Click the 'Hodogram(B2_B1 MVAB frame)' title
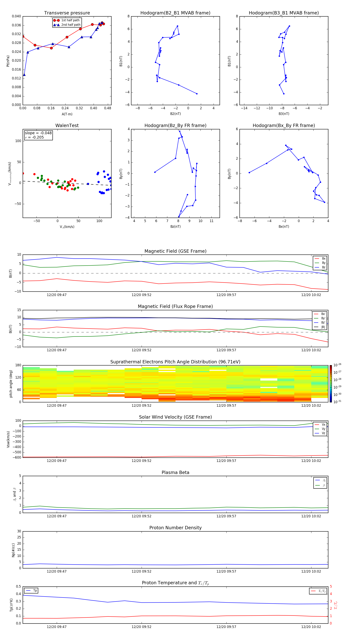The height and width of the screenshot is (644, 351). 175,13
